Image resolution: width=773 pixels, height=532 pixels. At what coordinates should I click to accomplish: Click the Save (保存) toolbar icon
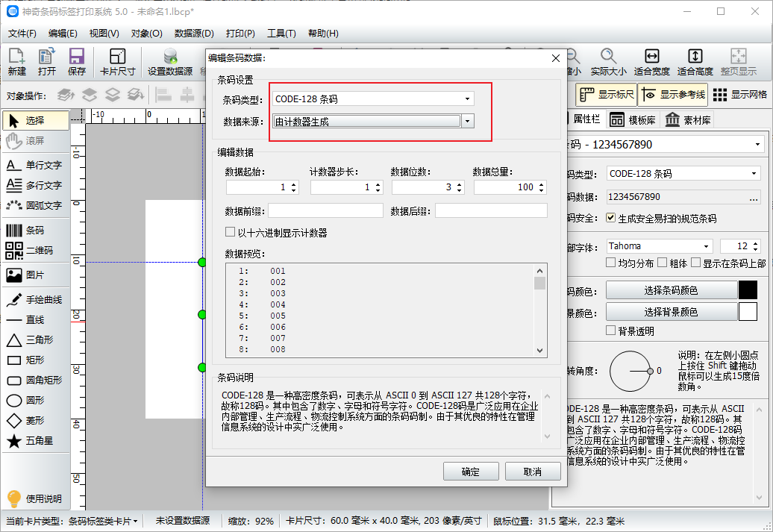click(76, 63)
